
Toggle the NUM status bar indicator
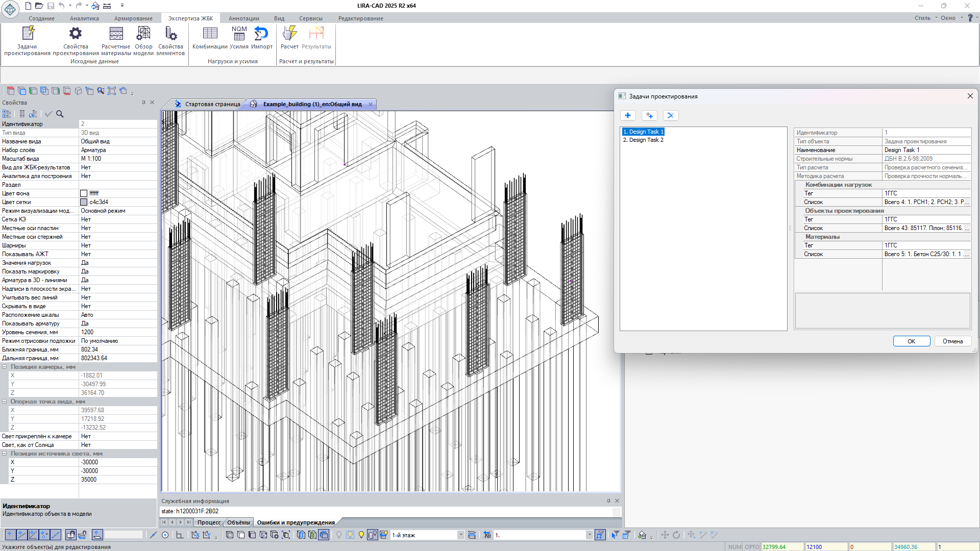734,546
